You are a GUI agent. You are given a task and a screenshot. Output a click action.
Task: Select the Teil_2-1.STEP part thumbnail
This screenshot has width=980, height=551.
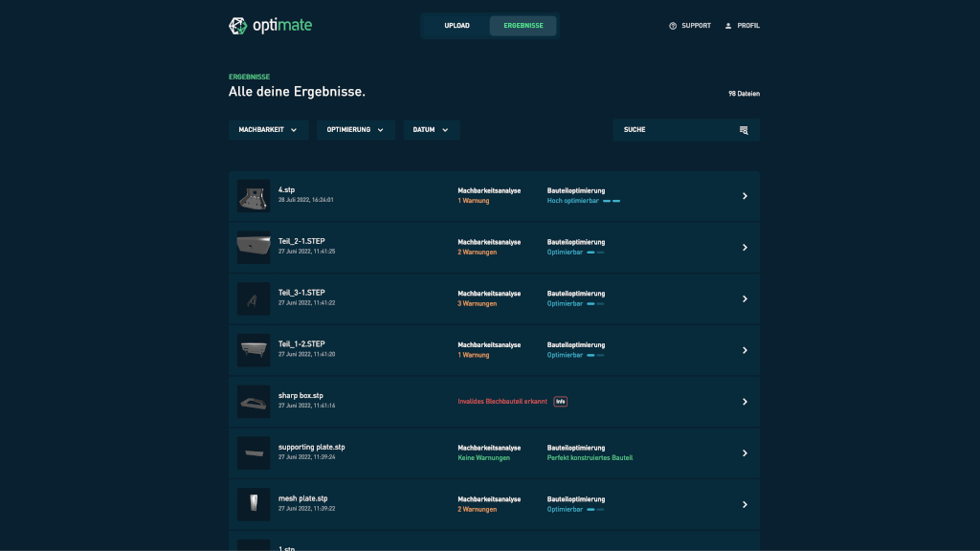pyautogui.click(x=254, y=248)
